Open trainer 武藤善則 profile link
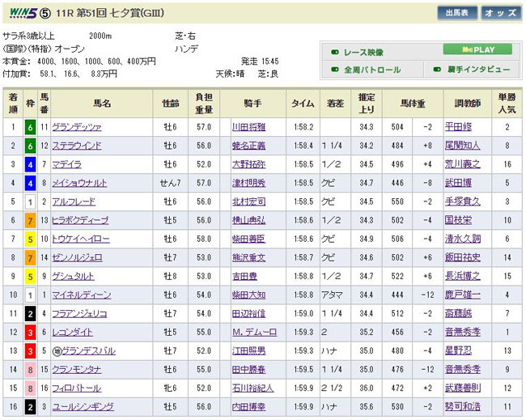 click(464, 388)
